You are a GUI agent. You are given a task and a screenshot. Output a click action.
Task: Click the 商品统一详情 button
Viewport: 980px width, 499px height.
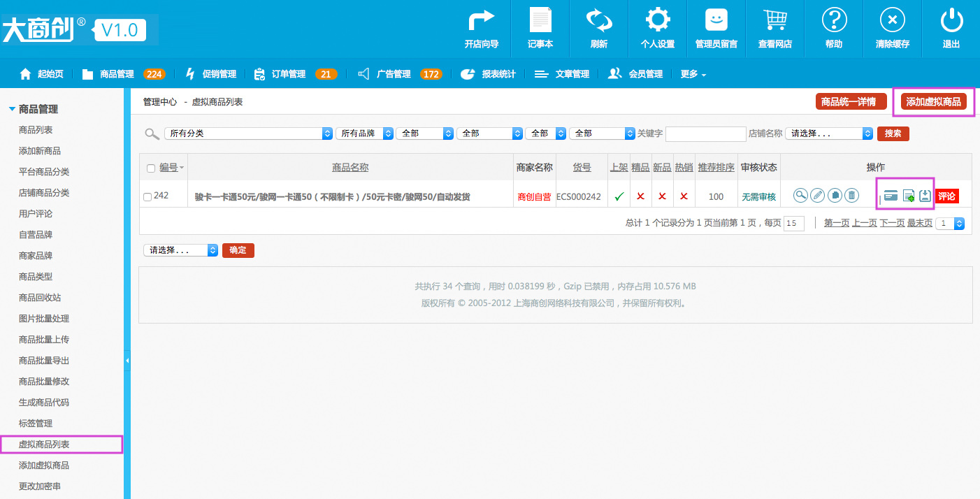[851, 102]
